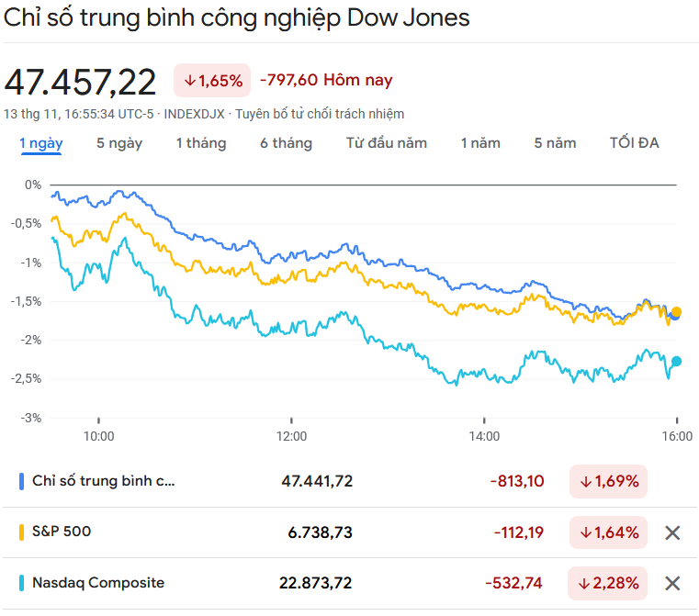Select the "1 ngày" time range tab
Screen dimensions: 699x616
(40, 143)
